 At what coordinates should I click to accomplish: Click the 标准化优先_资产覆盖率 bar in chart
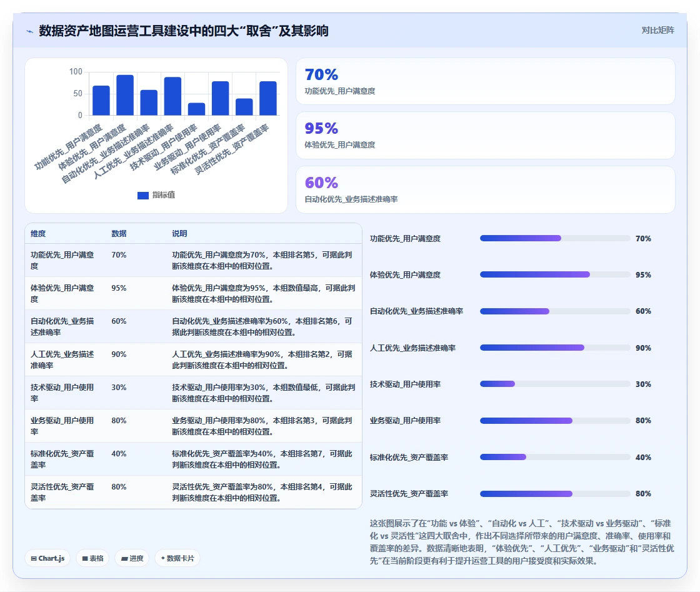click(x=244, y=107)
